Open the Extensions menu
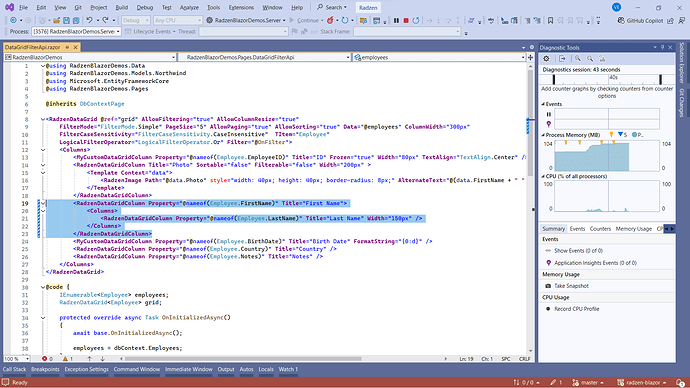The image size is (690, 388). click(x=241, y=7)
